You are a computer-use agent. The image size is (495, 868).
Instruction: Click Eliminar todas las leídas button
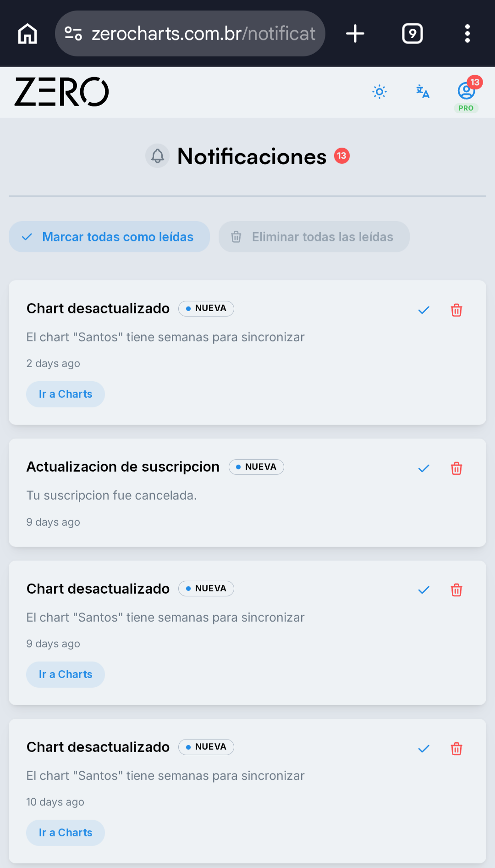pos(314,237)
